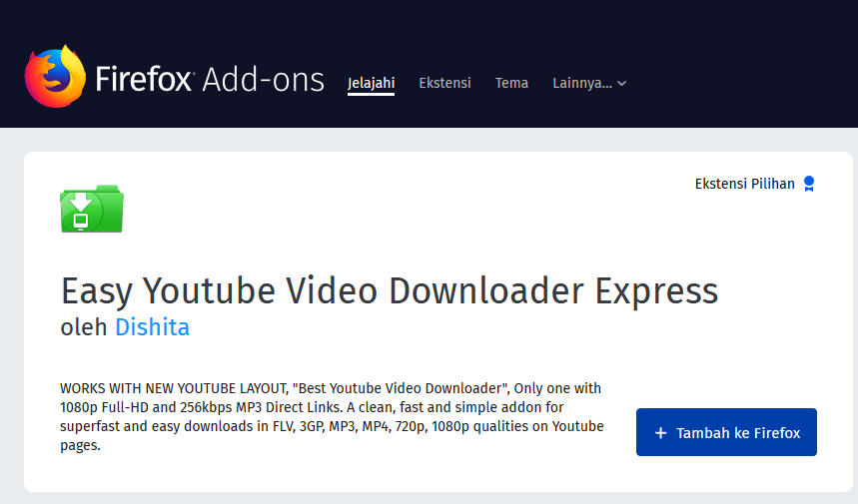The image size is (858, 504).
Task: Click the Firefox logo icon
Action: 55,76
